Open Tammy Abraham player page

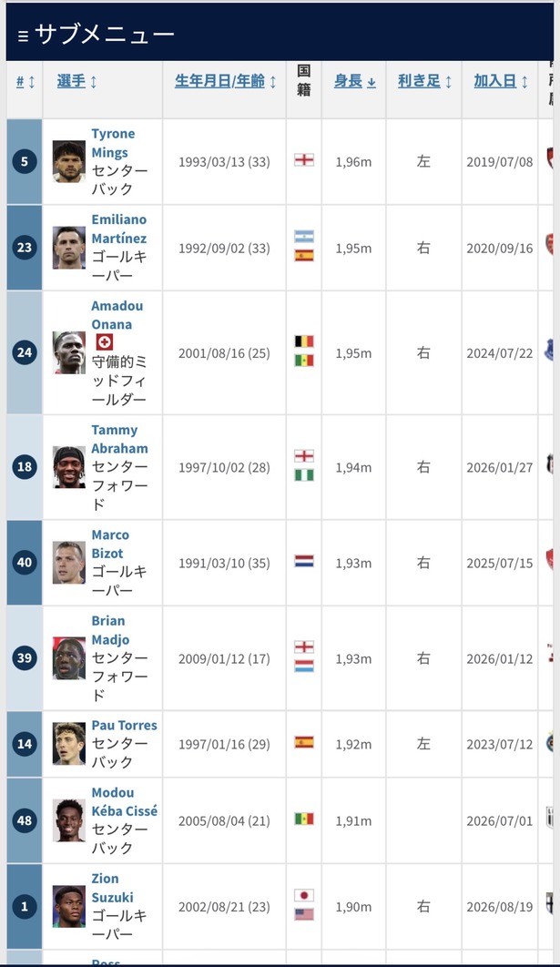pyautogui.click(x=119, y=439)
